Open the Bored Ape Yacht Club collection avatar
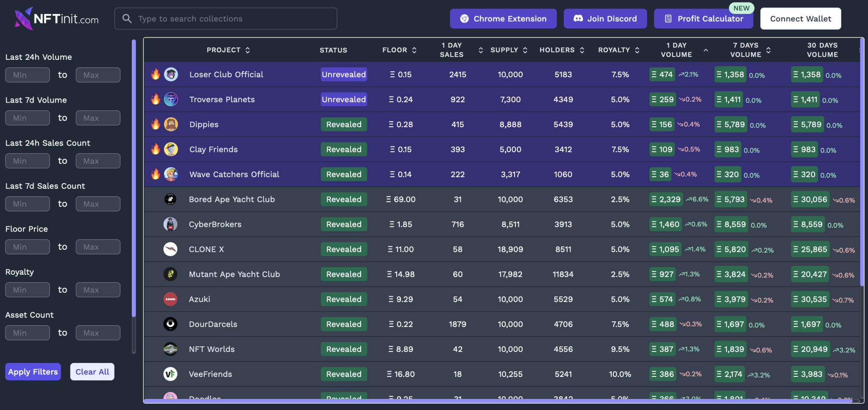868x410 pixels. [x=170, y=199]
